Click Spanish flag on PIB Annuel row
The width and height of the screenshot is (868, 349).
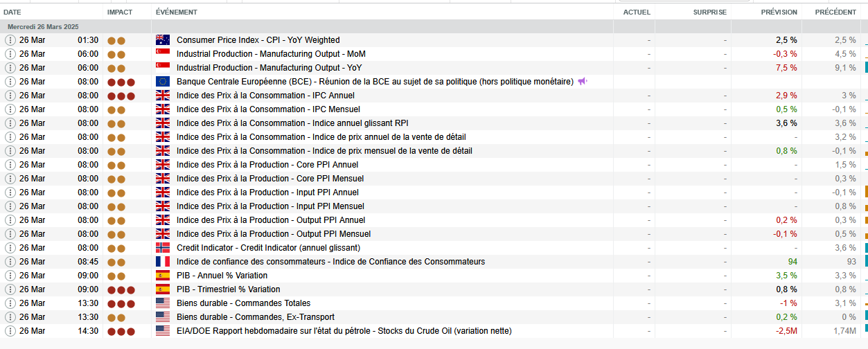163,276
